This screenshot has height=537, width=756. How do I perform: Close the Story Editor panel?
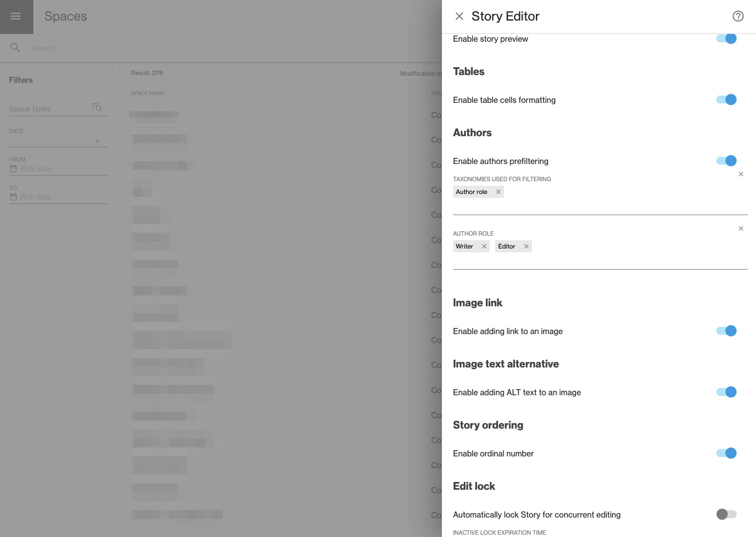(x=459, y=16)
